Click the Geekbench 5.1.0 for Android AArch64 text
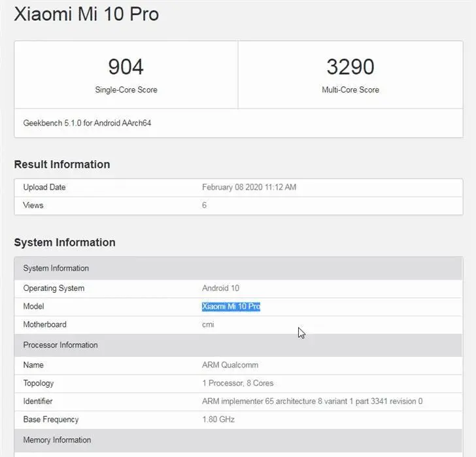 click(x=87, y=123)
